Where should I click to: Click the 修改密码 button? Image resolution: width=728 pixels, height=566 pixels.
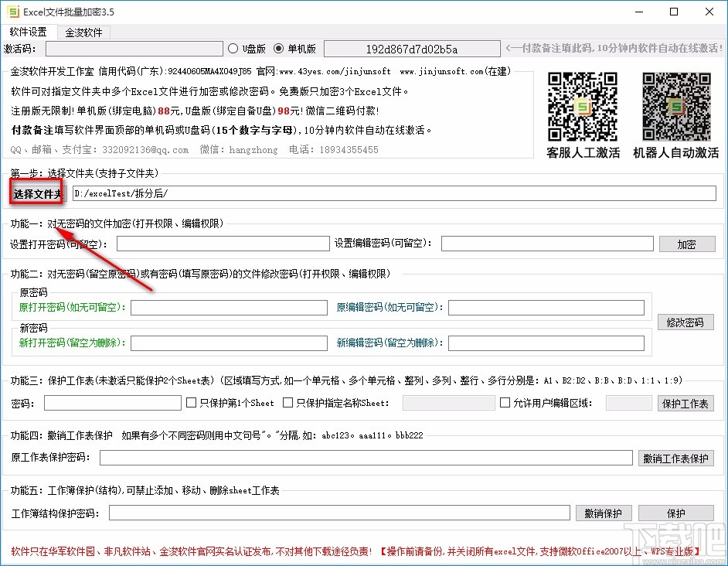(x=685, y=322)
